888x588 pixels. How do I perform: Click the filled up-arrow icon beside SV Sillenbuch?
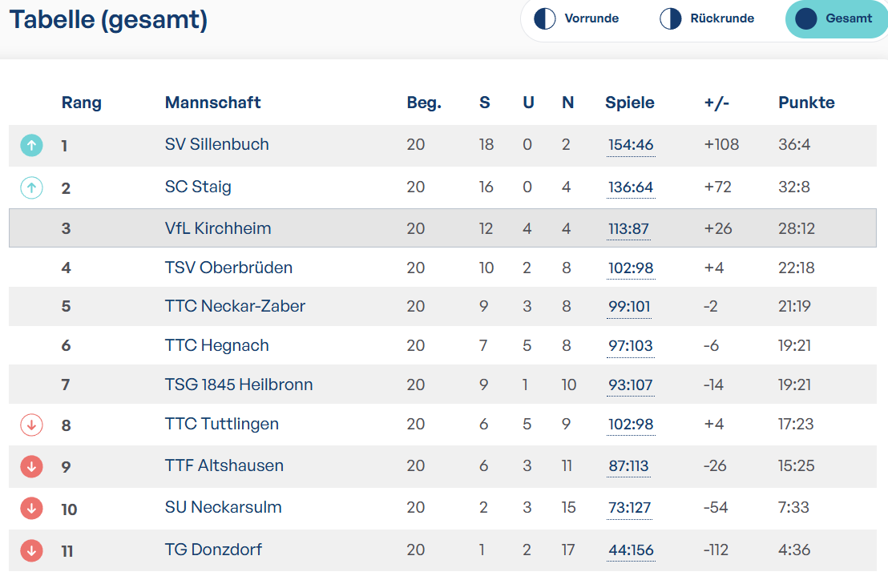click(32, 146)
